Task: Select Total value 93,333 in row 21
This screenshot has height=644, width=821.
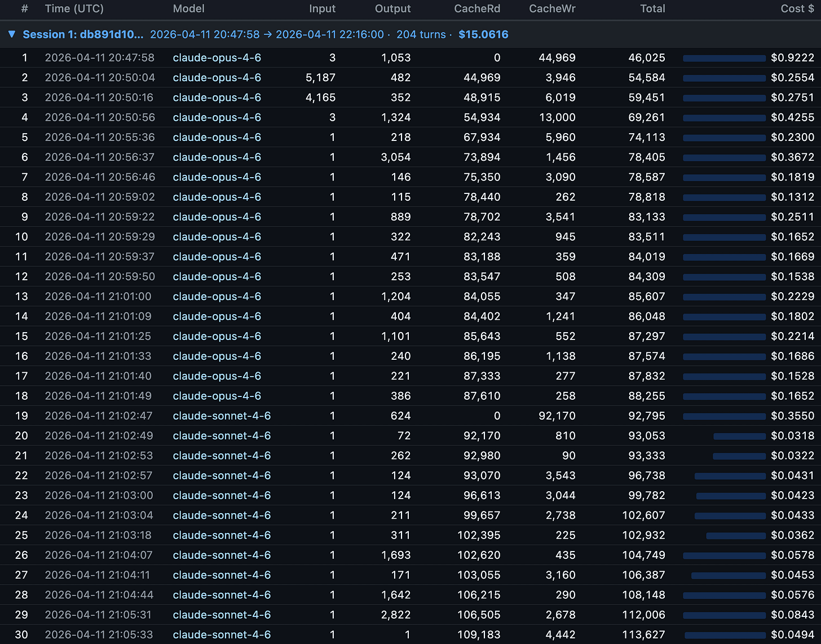Action: tap(647, 456)
